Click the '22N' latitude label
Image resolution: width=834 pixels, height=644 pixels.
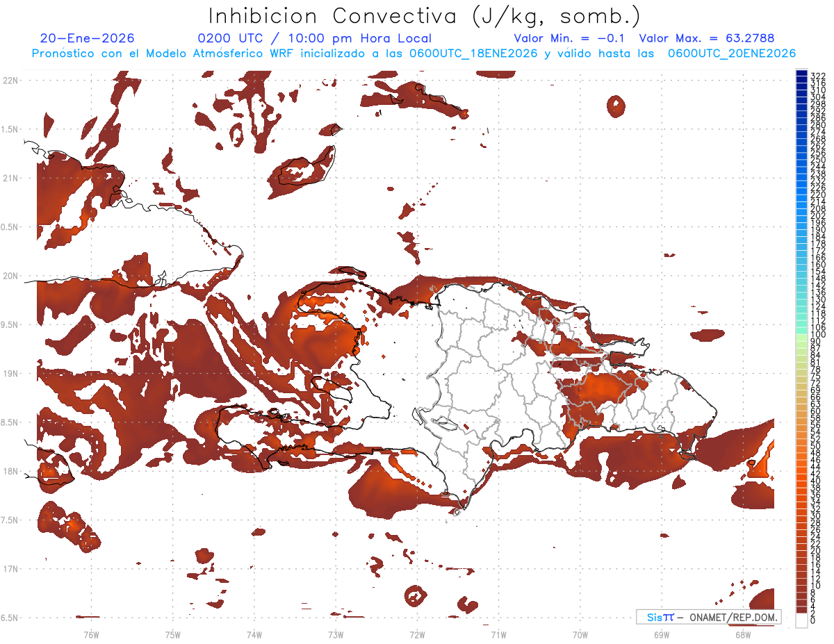tap(10, 81)
